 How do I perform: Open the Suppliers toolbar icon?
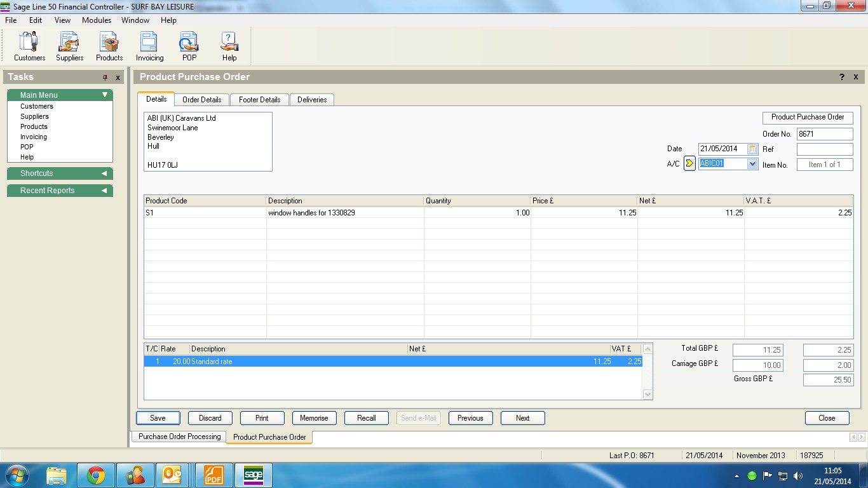(69, 46)
